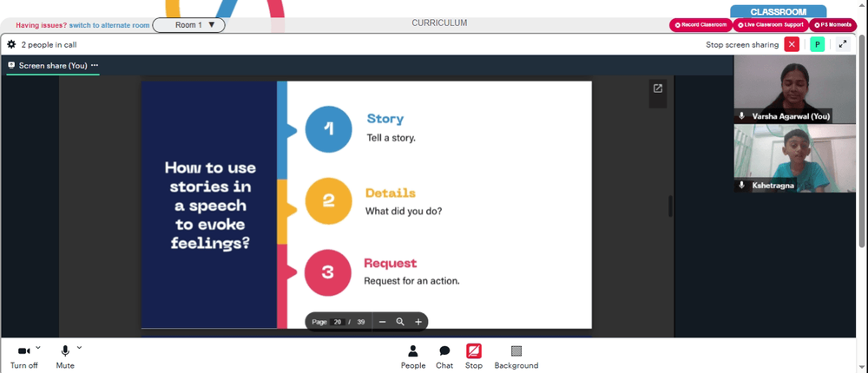Click 'What did you do?' text

click(404, 211)
